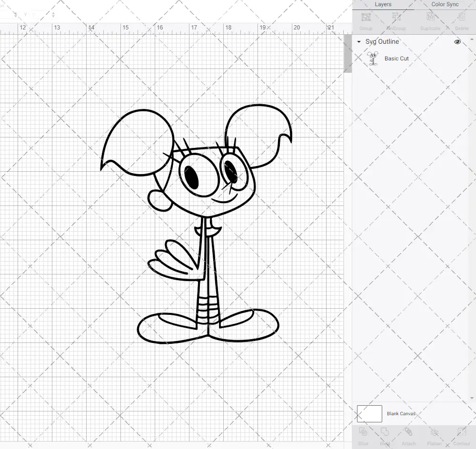The height and width of the screenshot is (449, 476).
Task: Select the Basic Cut layer thumbnail
Action: tap(373, 59)
